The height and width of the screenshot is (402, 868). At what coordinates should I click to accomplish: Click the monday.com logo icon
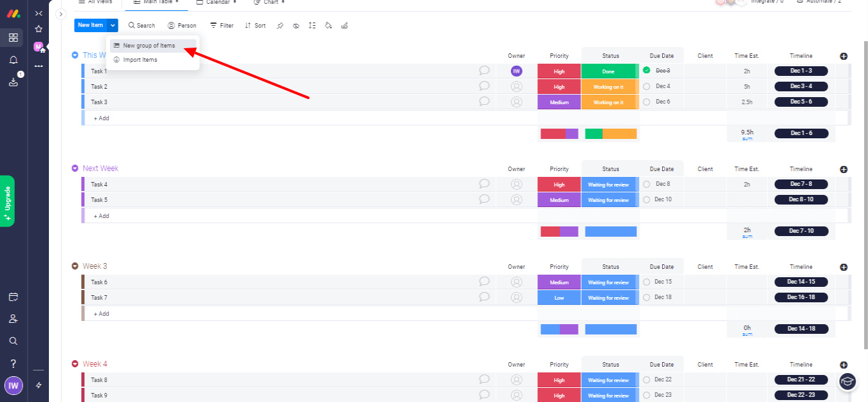[x=13, y=14]
